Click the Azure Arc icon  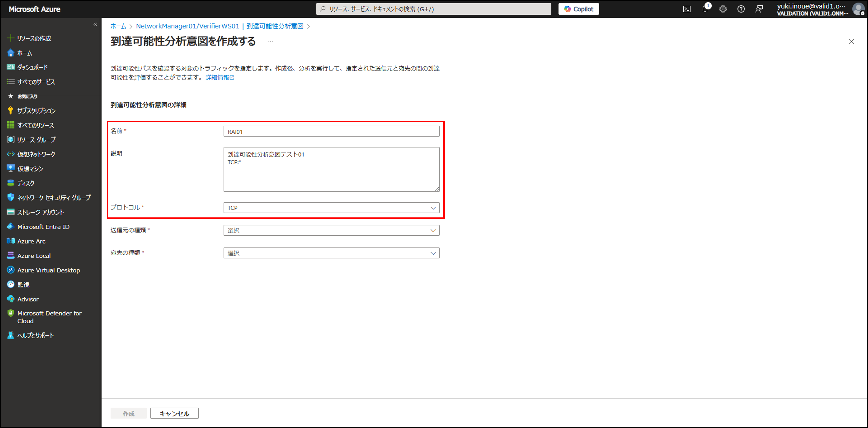tap(11, 241)
